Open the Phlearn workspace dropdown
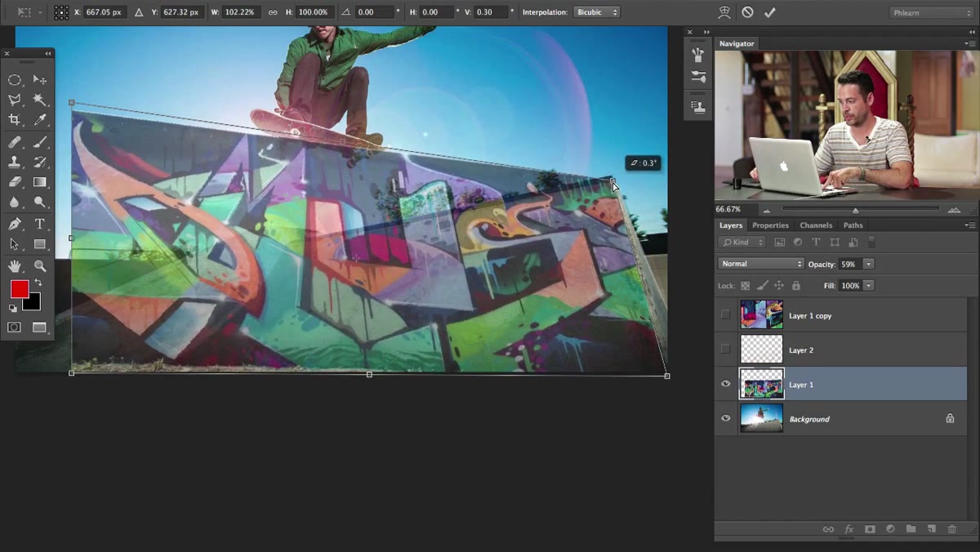 coord(931,12)
